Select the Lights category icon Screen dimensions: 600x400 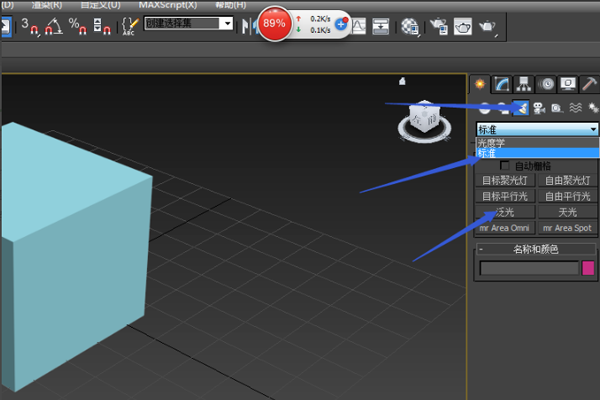[x=521, y=108]
